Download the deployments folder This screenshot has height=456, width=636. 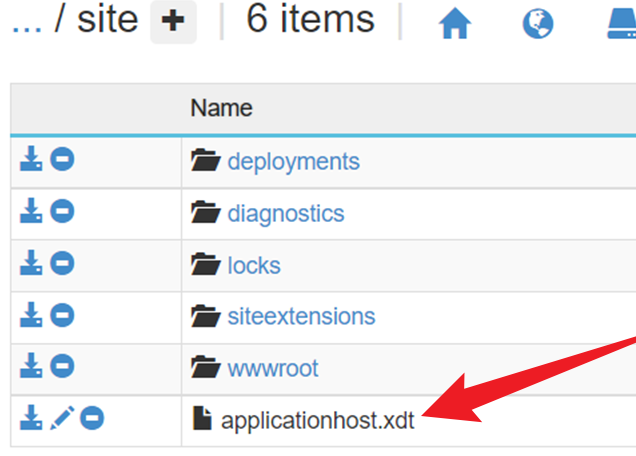coord(32,159)
